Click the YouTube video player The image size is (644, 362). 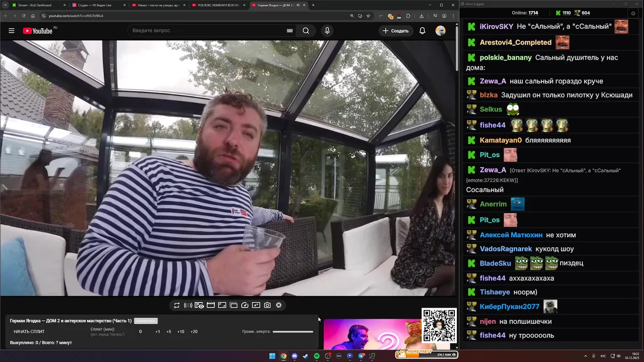point(228,168)
